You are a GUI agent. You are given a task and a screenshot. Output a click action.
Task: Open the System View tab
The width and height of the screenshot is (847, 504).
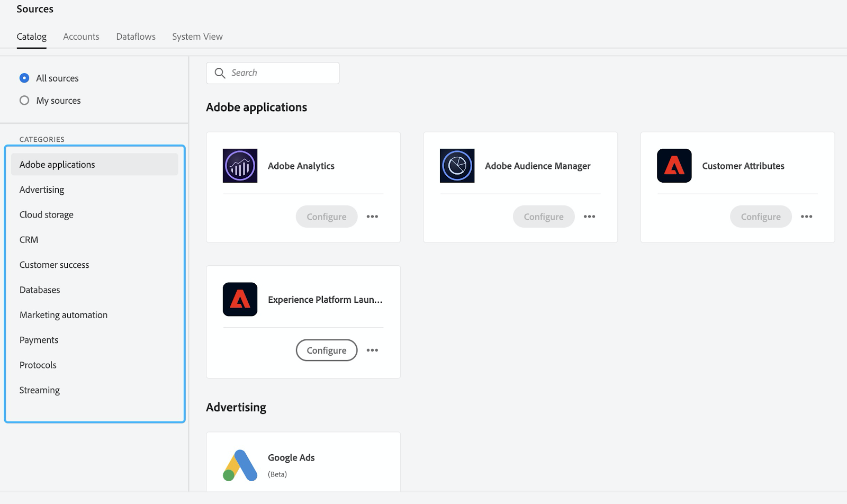point(197,37)
